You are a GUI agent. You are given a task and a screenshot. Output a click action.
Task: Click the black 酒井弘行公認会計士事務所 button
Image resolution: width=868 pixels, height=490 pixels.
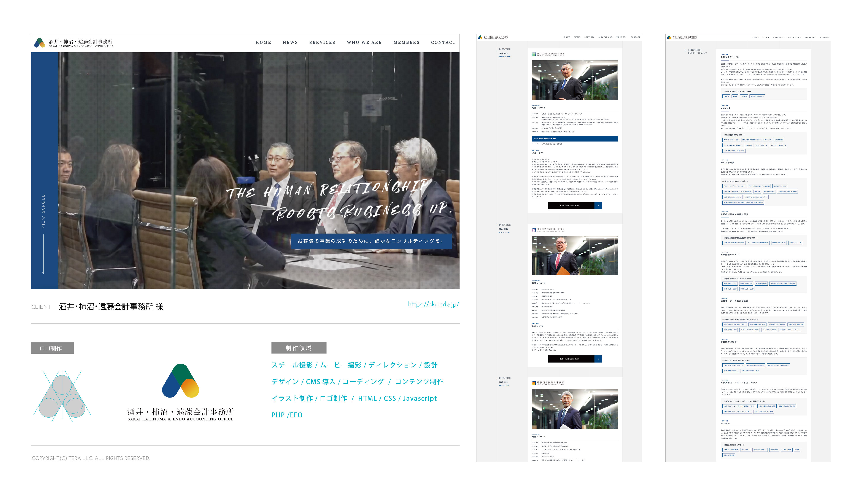tap(569, 206)
